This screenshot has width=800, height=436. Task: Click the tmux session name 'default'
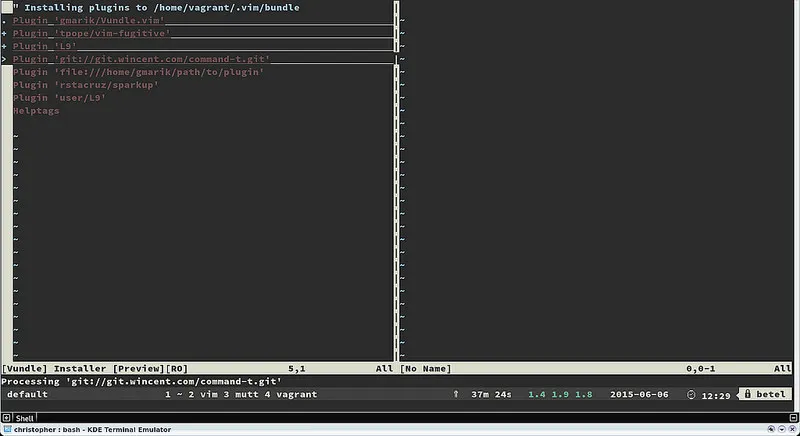point(28,395)
